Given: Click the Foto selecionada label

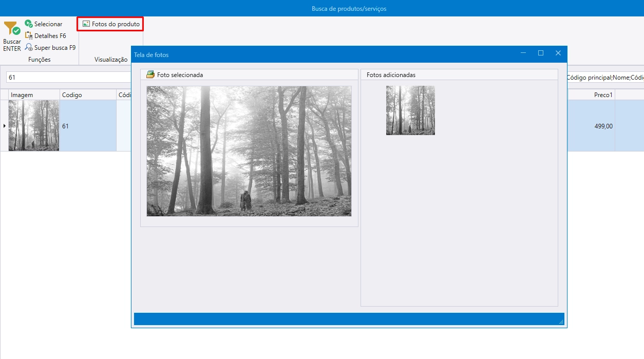Looking at the screenshot, I should pyautogui.click(x=180, y=75).
